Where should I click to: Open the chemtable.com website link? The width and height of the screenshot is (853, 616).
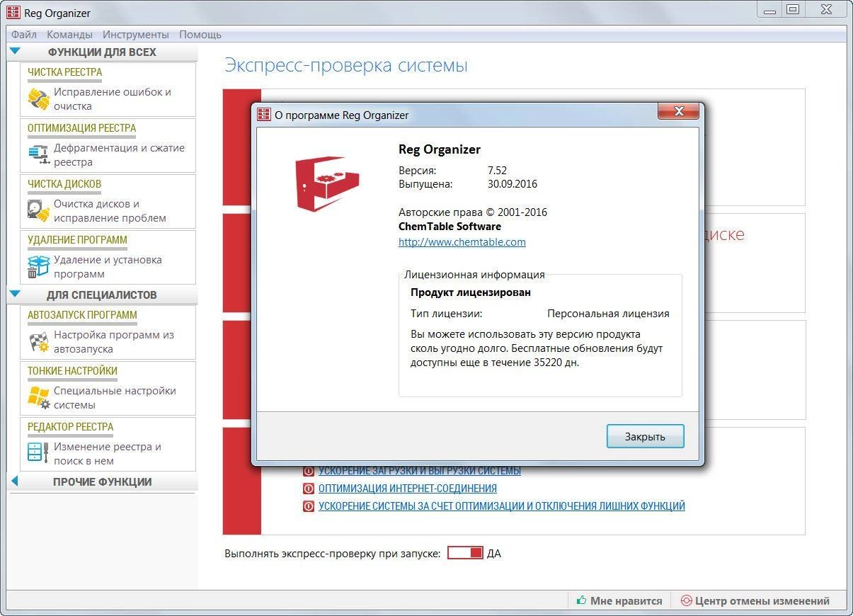462,241
